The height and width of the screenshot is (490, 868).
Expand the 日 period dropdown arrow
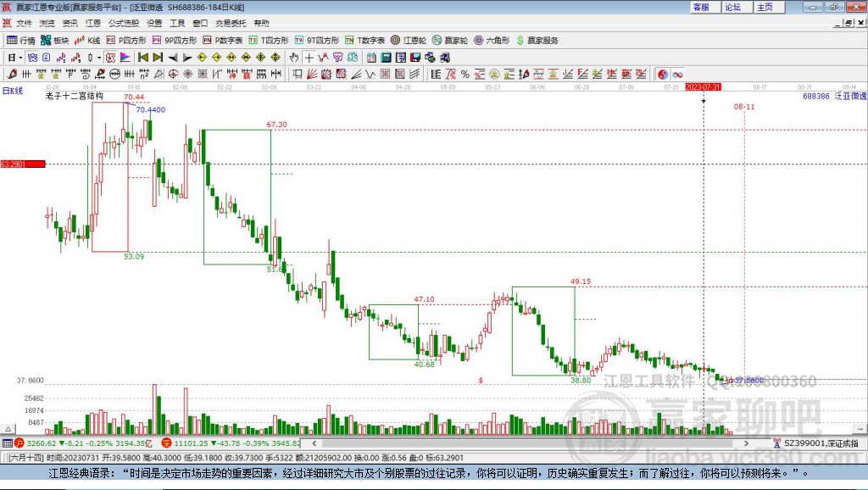click(x=20, y=58)
